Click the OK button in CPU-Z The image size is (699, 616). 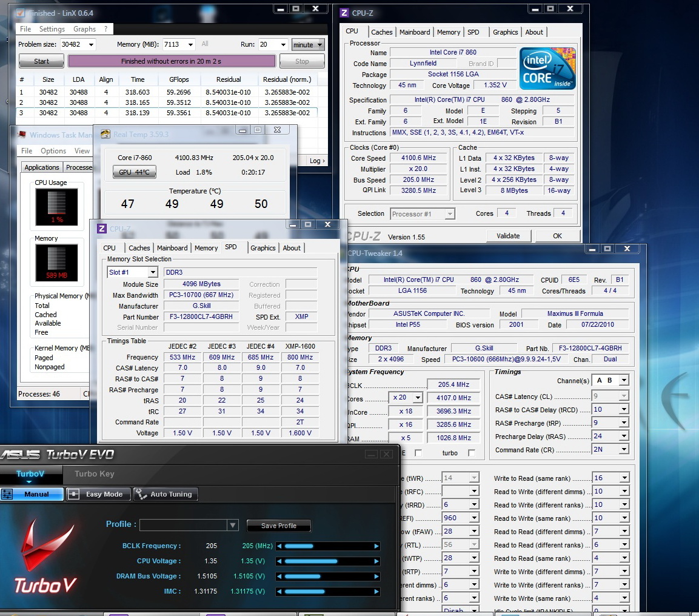[x=558, y=236]
